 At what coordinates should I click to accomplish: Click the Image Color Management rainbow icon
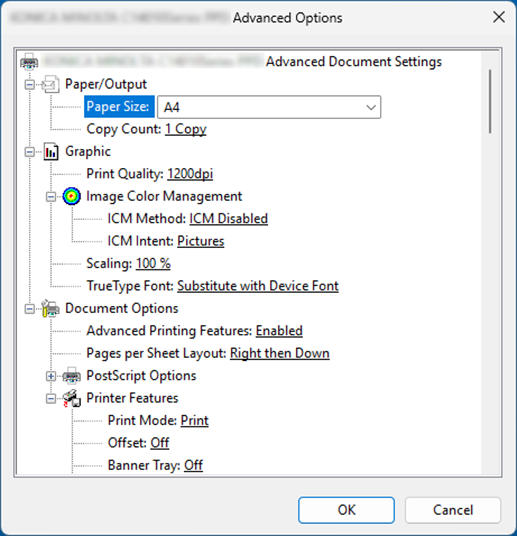click(x=72, y=196)
